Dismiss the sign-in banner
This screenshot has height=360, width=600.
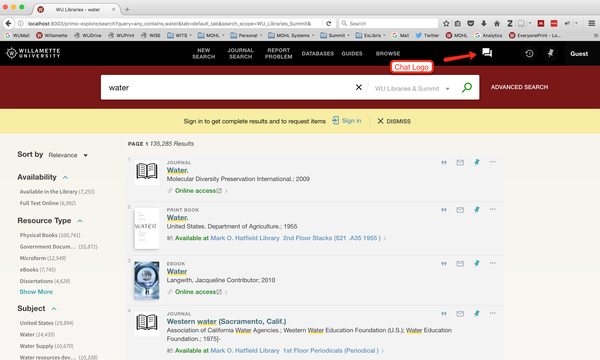(x=394, y=121)
